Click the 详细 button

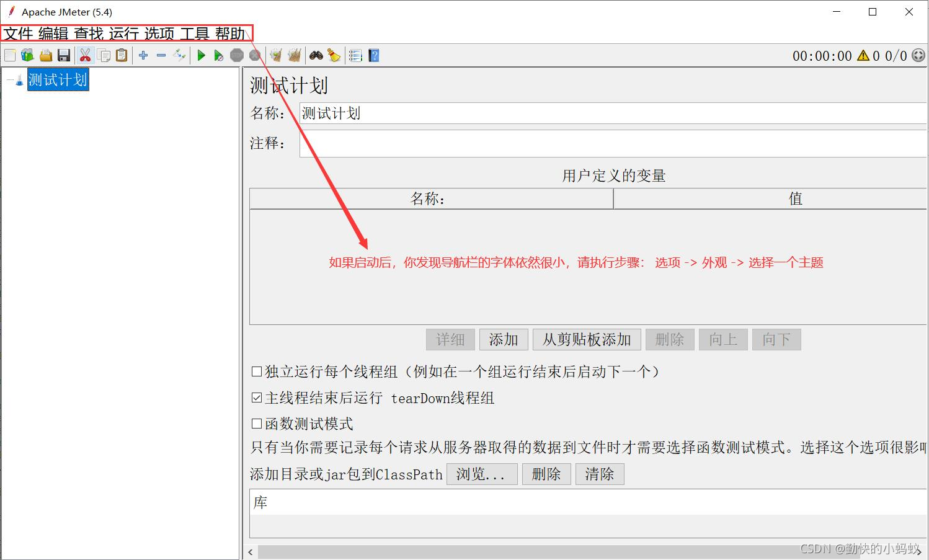click(450, 339)
